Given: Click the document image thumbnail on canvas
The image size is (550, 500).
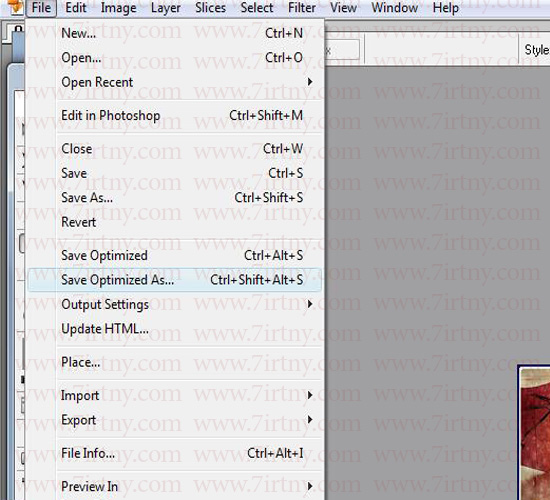Looking at the screenshot, I should click(x=534, y=432).
